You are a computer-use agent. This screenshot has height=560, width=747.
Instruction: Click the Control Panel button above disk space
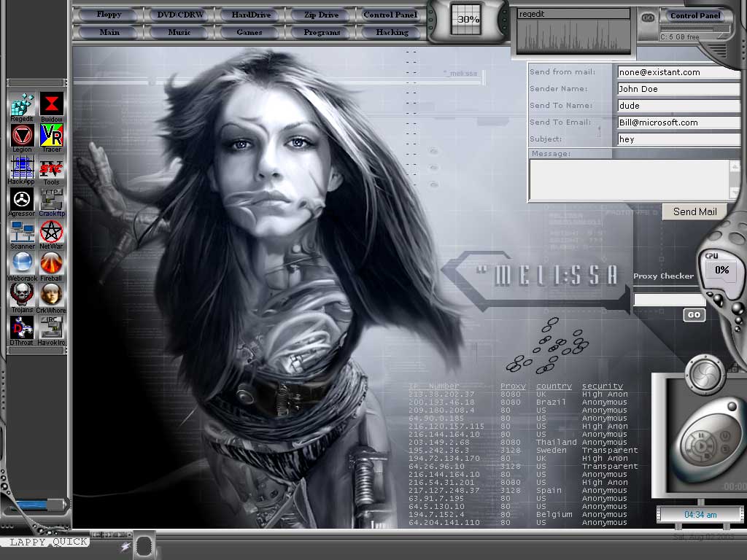(x=695, y=15)
